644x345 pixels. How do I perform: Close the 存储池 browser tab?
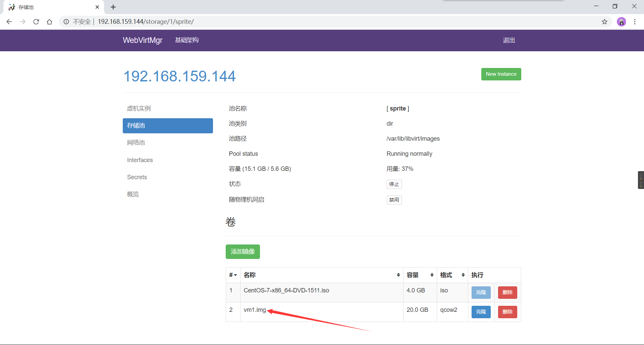click(x=97, y=7)
